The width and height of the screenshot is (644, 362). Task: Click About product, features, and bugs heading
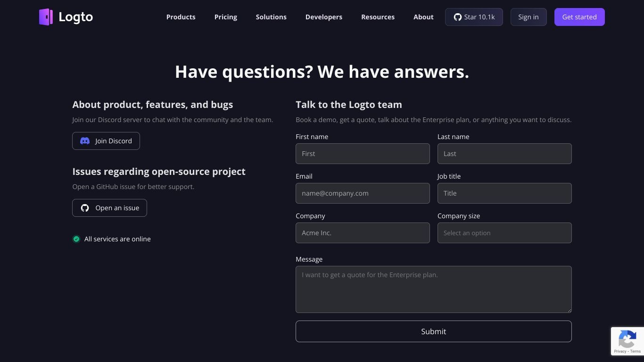point(153,105)
